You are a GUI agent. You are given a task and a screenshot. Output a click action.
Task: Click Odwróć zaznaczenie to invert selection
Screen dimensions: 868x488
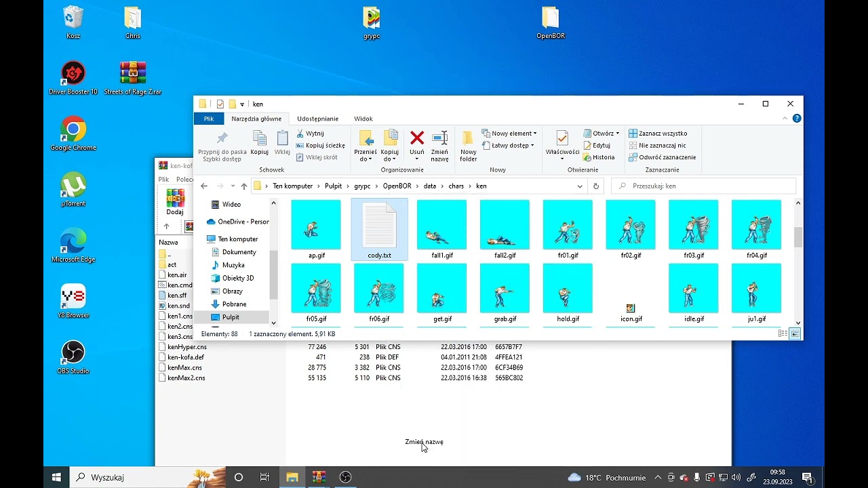662,157
